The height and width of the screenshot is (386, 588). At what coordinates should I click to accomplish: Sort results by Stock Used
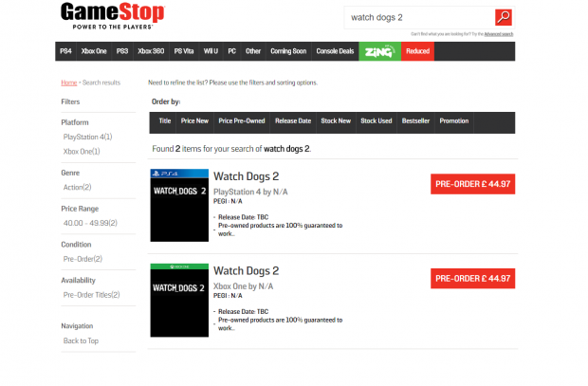tap(377, 121)
